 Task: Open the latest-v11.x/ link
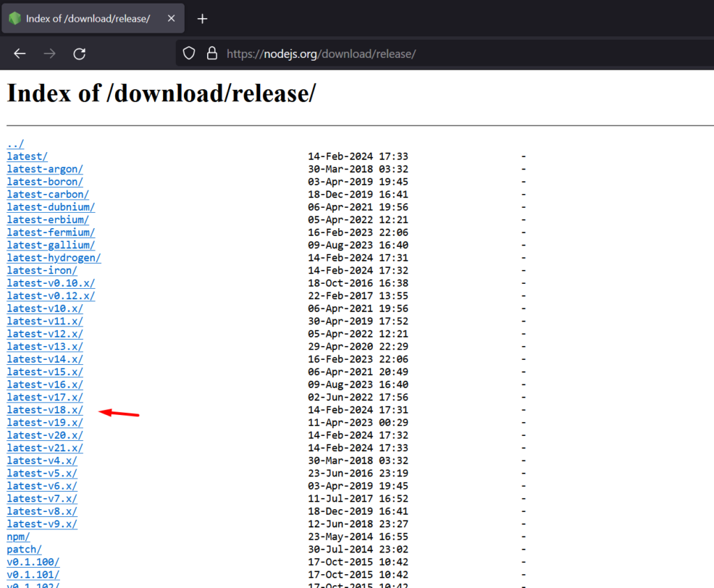click(x=45, y=321)
